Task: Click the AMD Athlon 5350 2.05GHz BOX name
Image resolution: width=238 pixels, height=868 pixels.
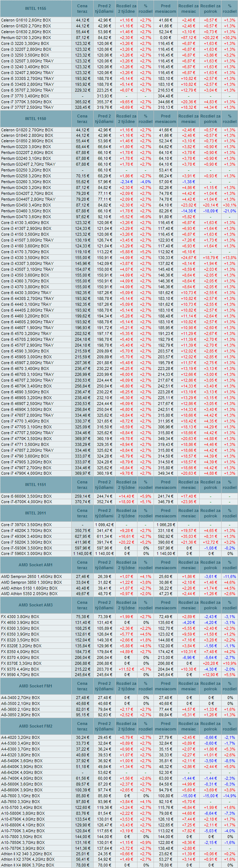Action: tap(29, 594)
